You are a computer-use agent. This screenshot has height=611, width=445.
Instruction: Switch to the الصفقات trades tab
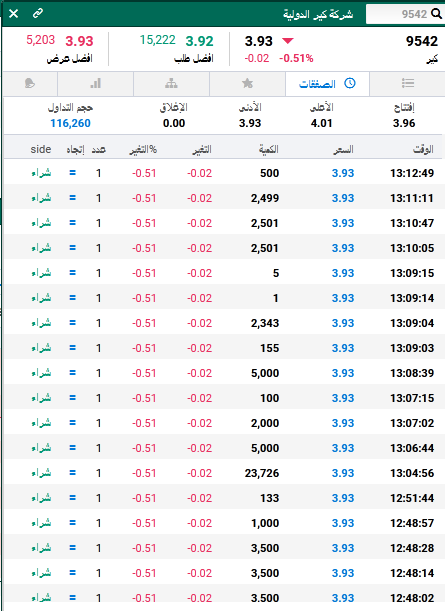327,84
